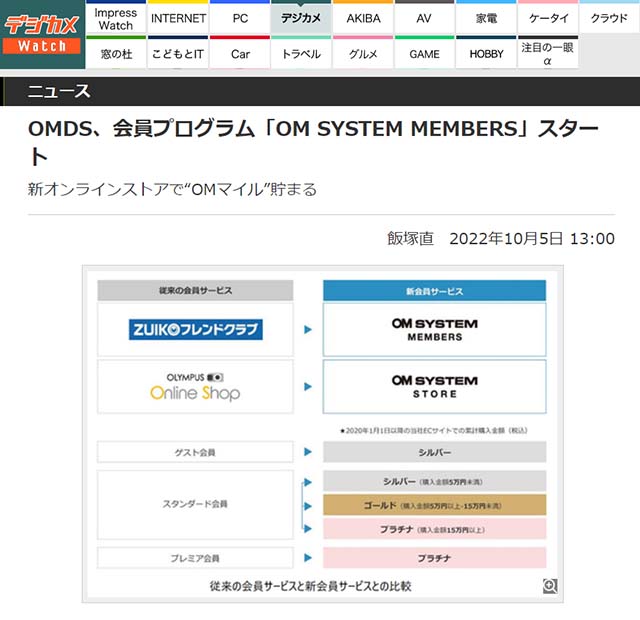Click the article headline about OM SYSTEM MEMBERS

313,142
